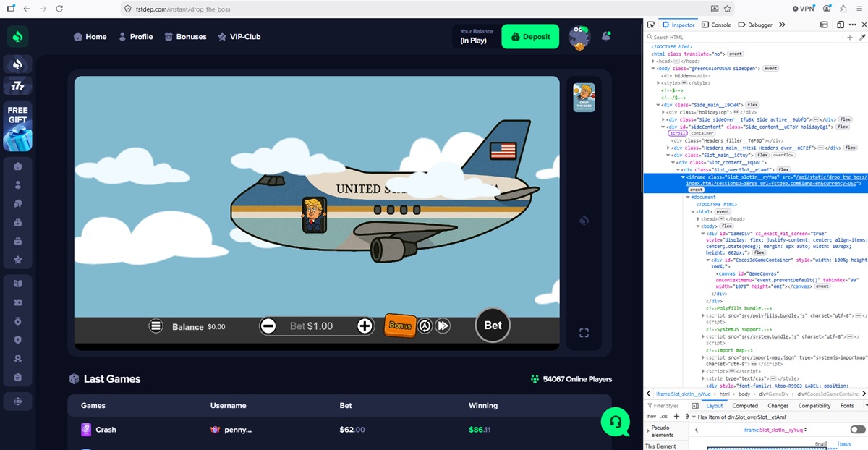Screen dimensions: 868x450
Task: Open the Computed tab in sidebar
Action: [745, 406]
